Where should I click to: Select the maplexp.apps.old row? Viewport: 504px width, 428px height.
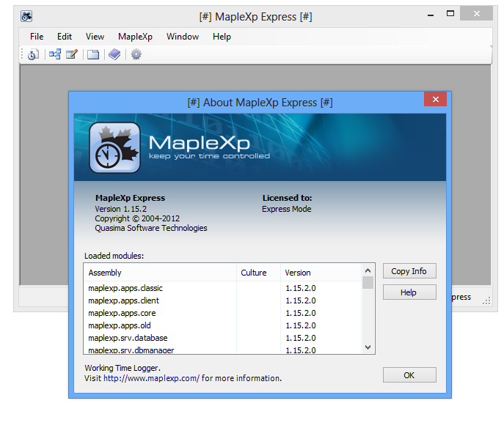(223, 325)
